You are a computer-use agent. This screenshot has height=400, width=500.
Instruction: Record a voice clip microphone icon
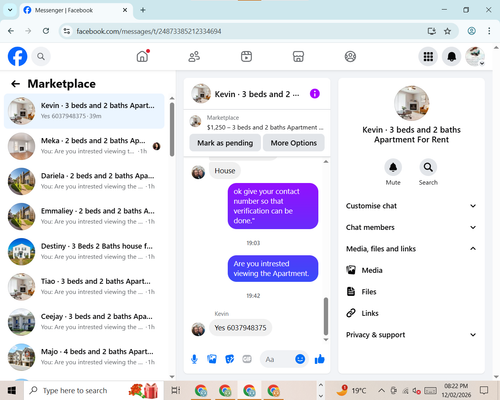(194, 359)
